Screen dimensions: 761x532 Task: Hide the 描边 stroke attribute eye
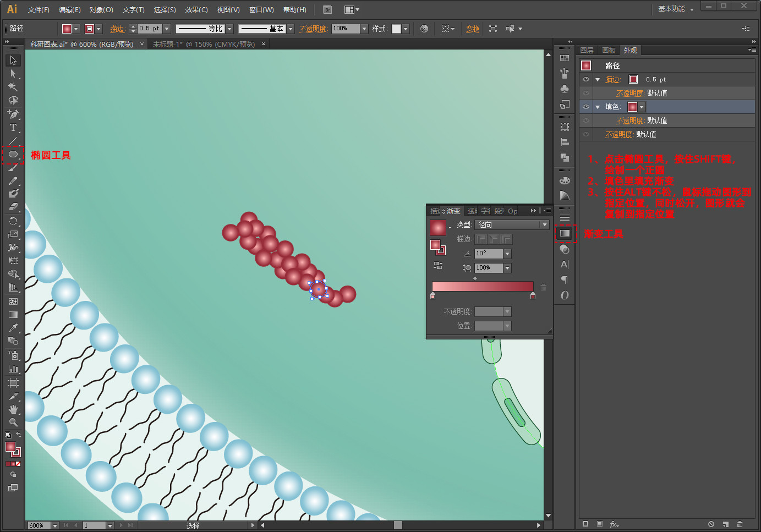click(x=586, y=79)
